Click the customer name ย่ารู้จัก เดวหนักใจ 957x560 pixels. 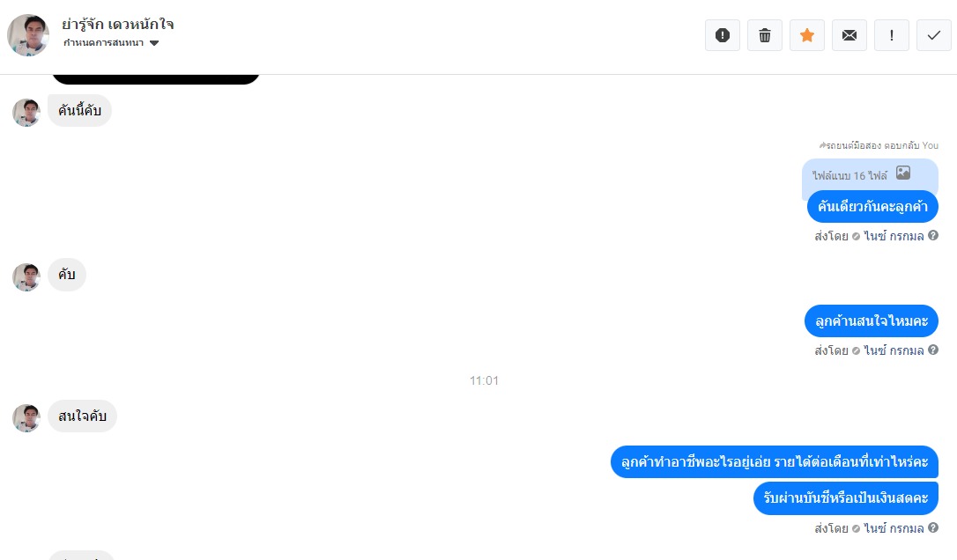point(118,25)
